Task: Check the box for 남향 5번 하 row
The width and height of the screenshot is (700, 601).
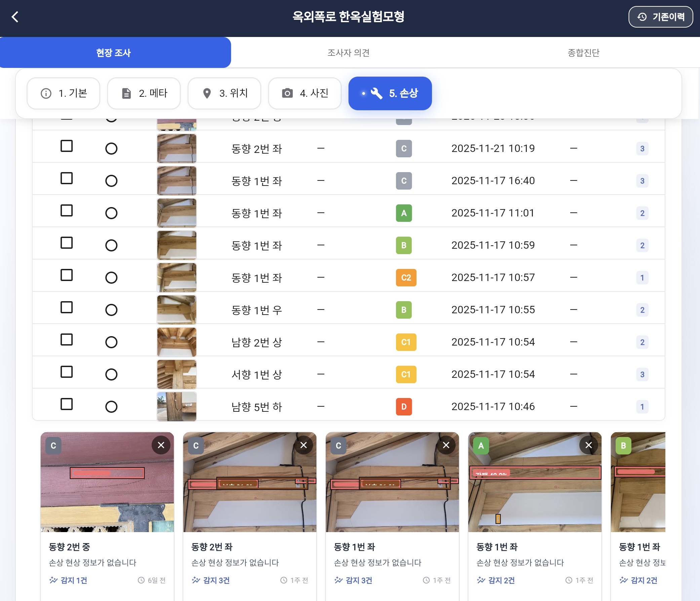Action: (x=67, y=404)
